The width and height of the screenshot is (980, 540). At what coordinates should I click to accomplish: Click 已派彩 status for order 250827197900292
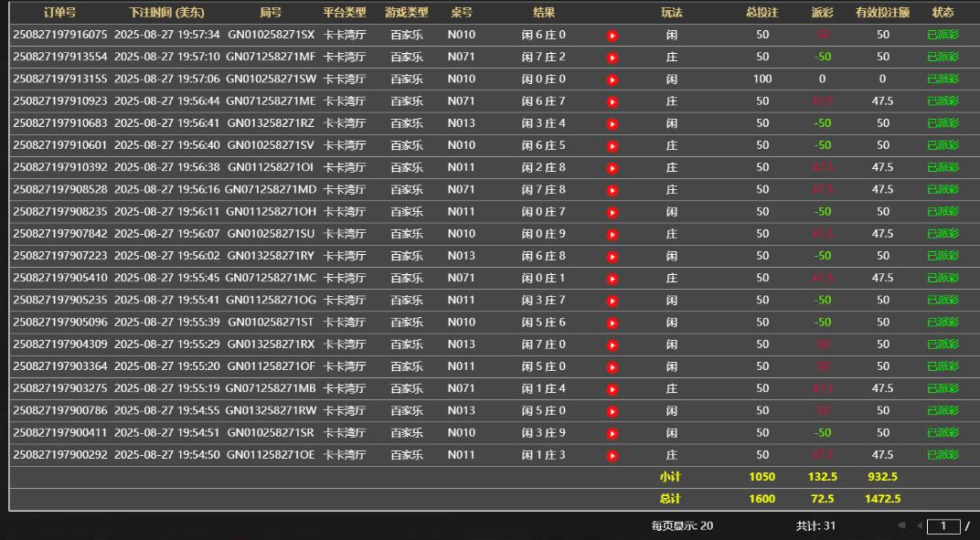coord(943,455)
